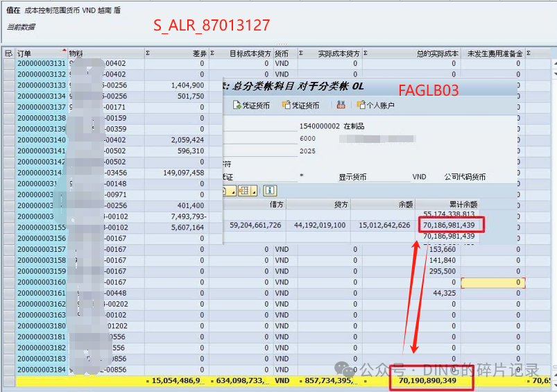Click the 总的实际成本 column header
Image resolution: width=557 pixels, height=392 pixels.
pos(411,53)
